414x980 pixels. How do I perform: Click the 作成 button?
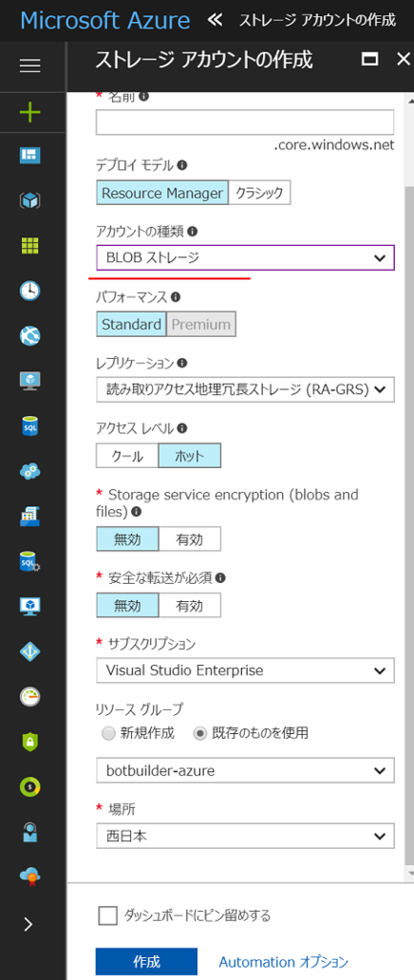[x=146, y=961]
